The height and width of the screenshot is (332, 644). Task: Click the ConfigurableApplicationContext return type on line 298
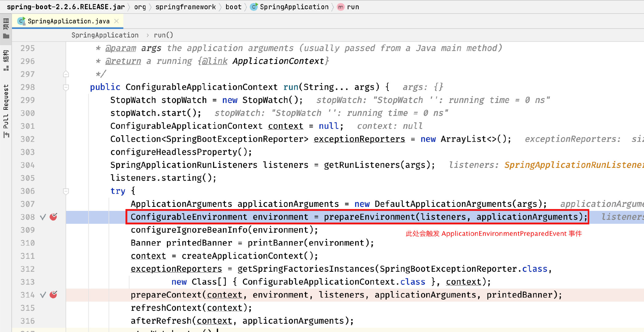tap(201, 87)
